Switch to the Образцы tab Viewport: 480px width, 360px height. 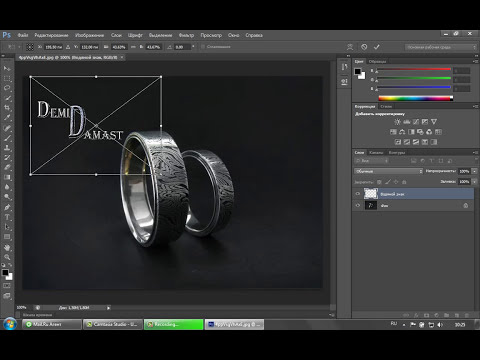[x=377, y=61]
